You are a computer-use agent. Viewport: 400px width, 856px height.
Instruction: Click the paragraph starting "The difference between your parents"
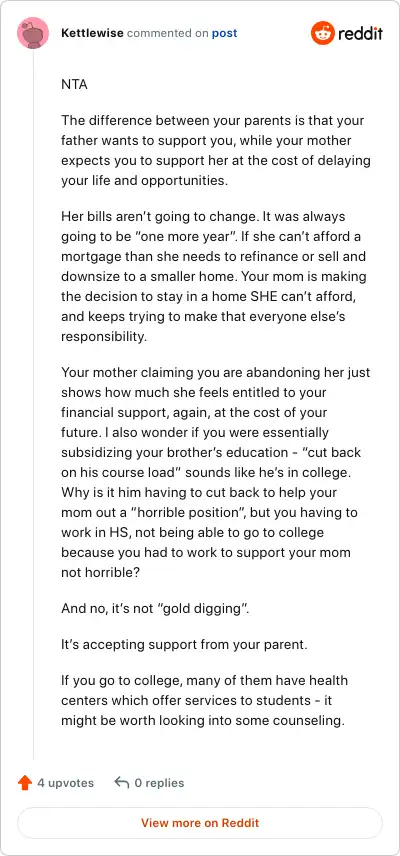point(216,150)
